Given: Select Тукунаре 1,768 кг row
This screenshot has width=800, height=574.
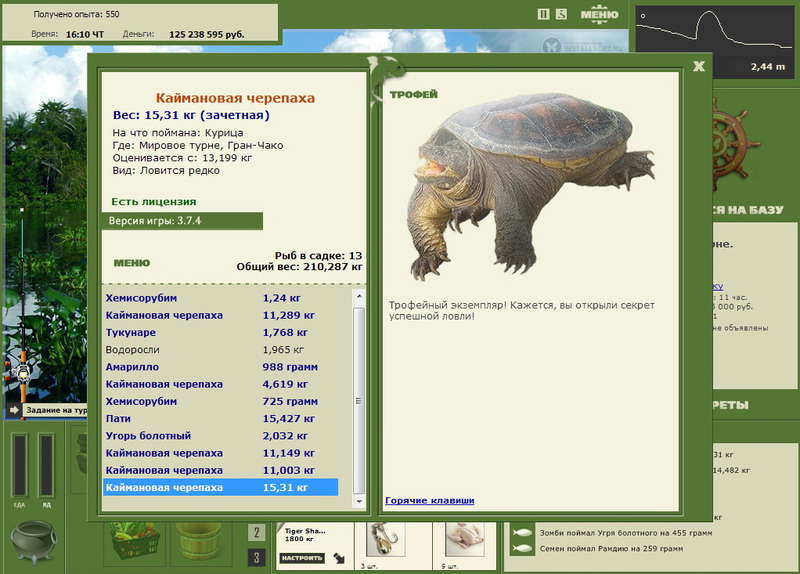Looking at the screenshot, I should 220,333.
